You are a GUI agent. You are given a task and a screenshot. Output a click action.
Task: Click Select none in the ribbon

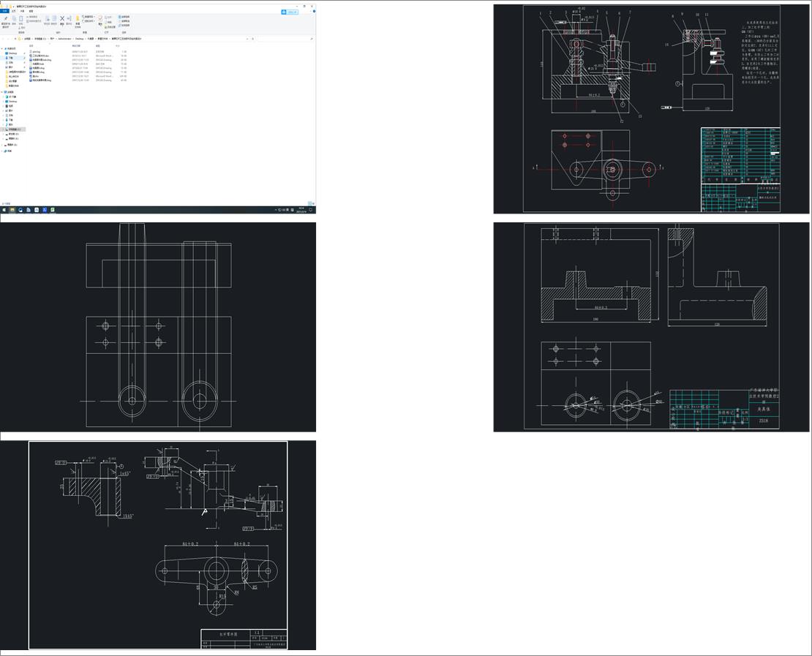(124, 21)
